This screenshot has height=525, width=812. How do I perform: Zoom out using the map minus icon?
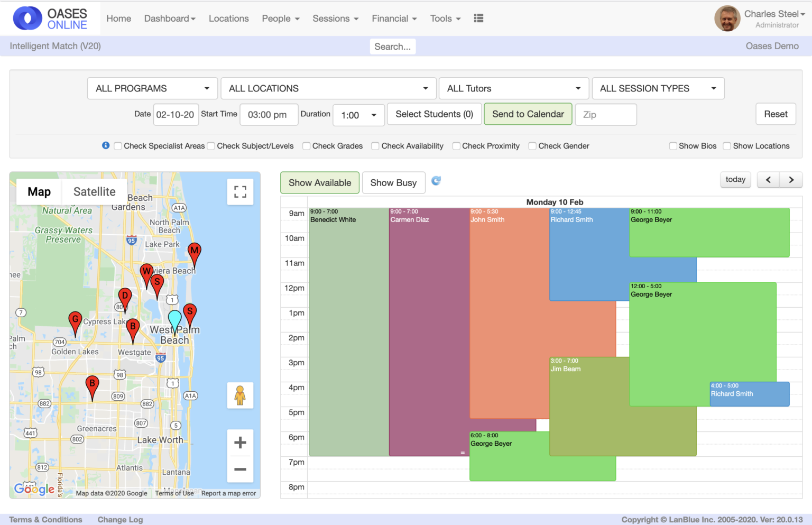(240, 469)
